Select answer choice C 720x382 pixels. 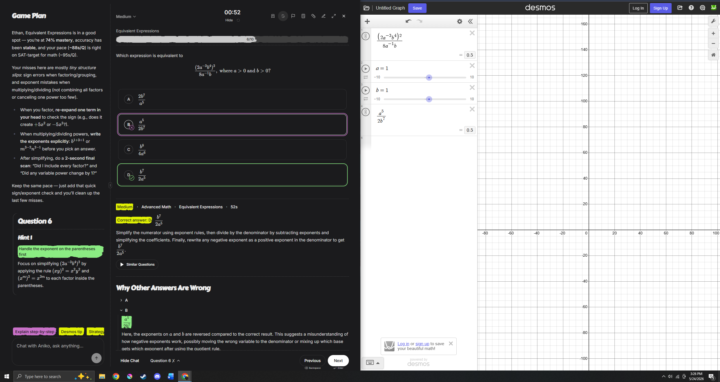coord(232,150)
